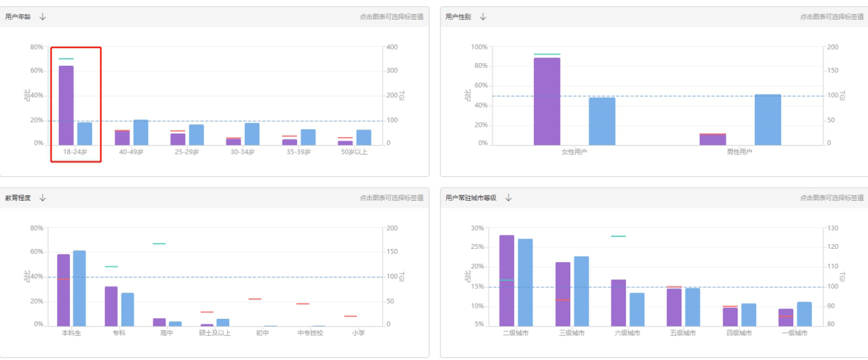Select the blue TGI bar for 40-49岁
Image resolution: width=868 pixels, height=360 pixels.
(141, 132)
